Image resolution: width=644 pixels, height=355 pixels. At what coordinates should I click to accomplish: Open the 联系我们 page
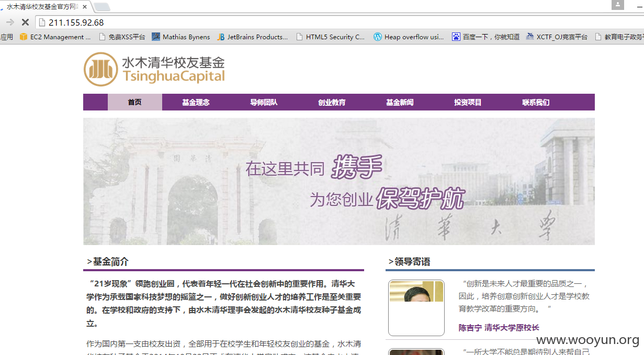[x=536, y=102]
